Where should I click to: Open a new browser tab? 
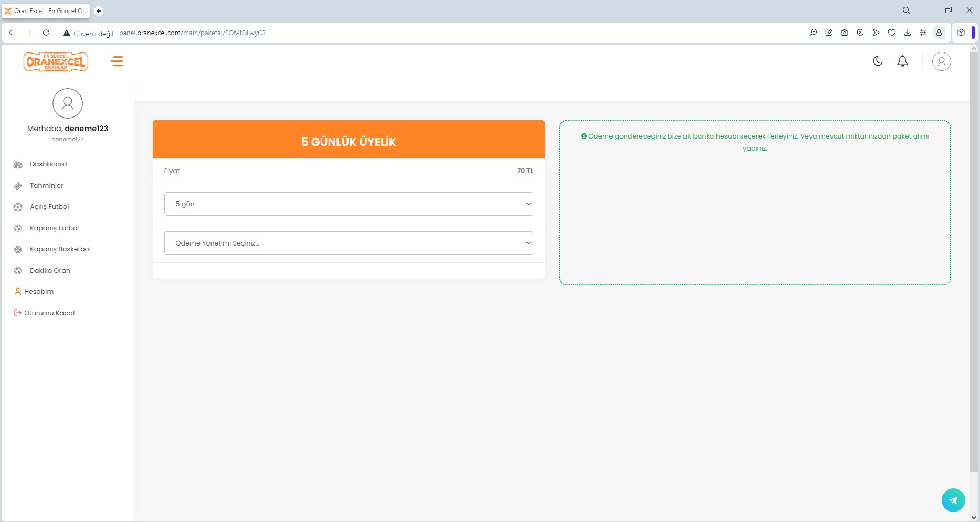(99, 10)
